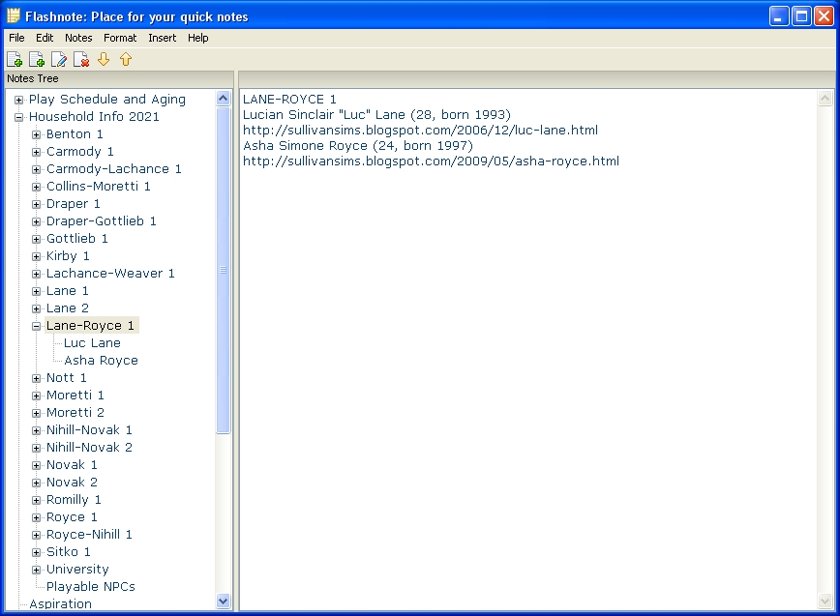The height and width of the screenshot is (616, 840).
Task: Expand the Lane 1 household
Action: 36,291
